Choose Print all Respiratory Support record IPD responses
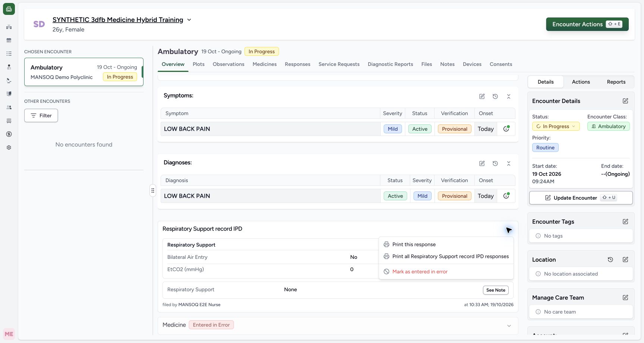This screenshot has height=343, width=644. click(x=446, y=257)
